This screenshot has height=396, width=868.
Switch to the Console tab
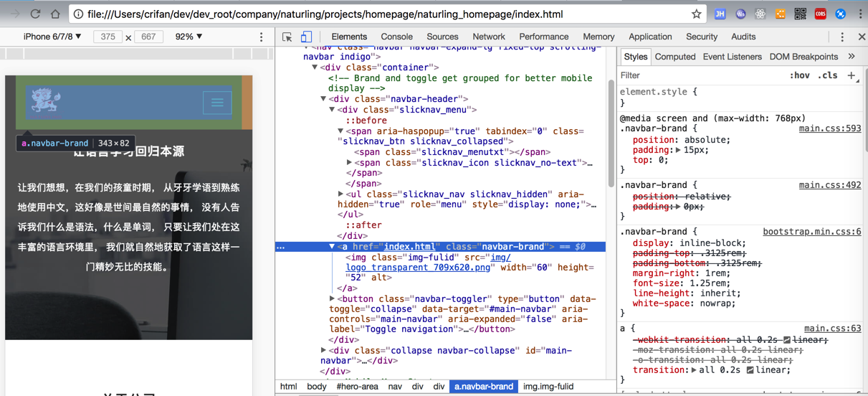pos(396,37)
